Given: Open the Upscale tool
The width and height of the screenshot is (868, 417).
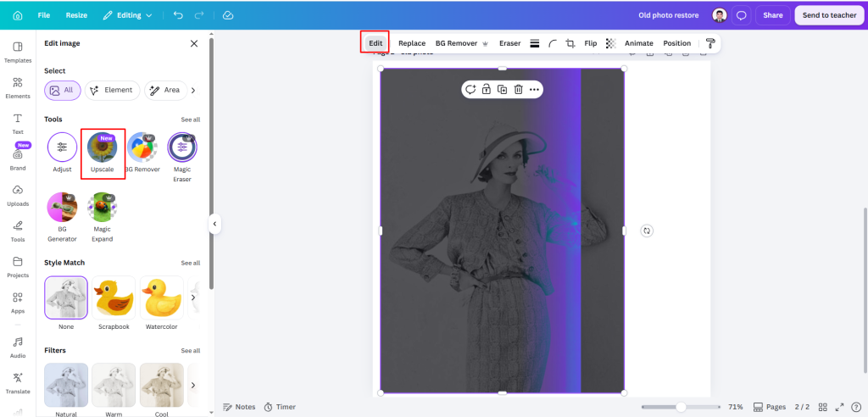Looking at the screenshot, I should [x=103, y=153].
